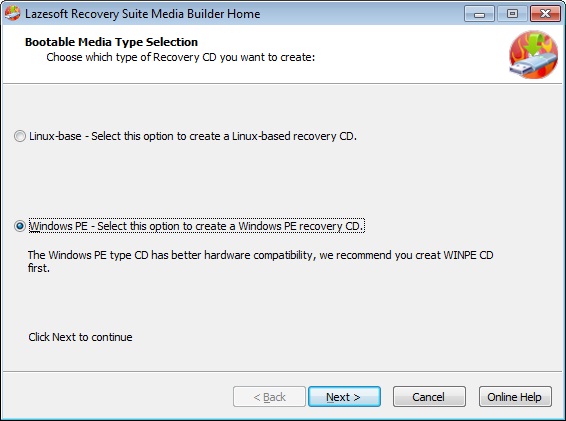The width and height of the screenshot is (566, 421).
Task: Click the Windows PE recovery CD option label
Action: pyautogui.click(x=196, y=226)
